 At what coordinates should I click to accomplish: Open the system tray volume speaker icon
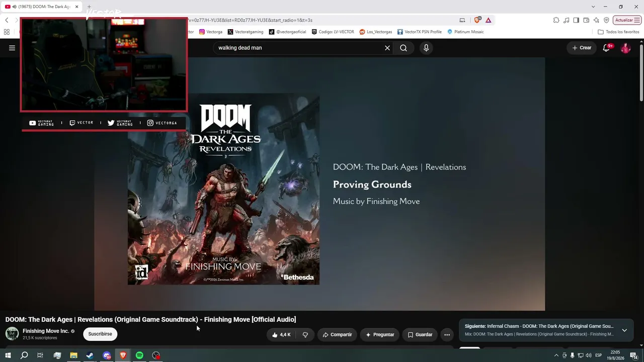click(x=589, y=355)
